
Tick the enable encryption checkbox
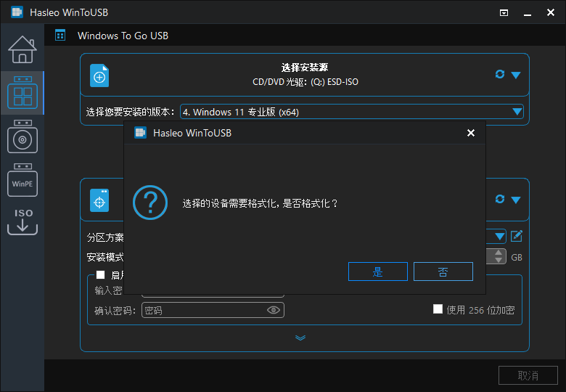(100, 275)
